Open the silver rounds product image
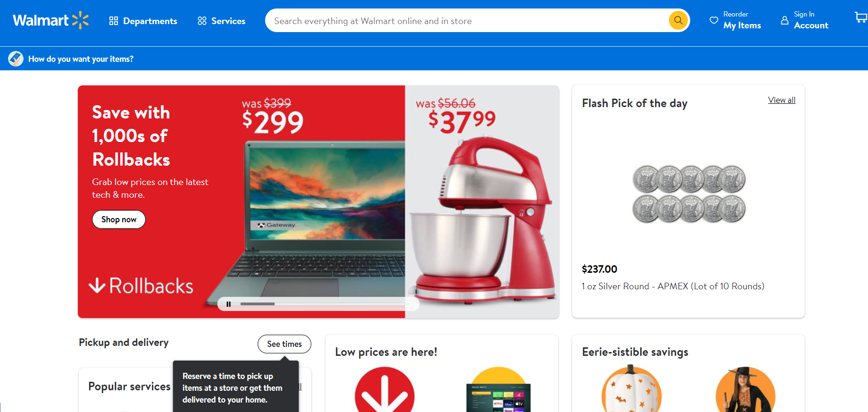The height and width of the screenshot is (412, 868). (x=689, y=193)
